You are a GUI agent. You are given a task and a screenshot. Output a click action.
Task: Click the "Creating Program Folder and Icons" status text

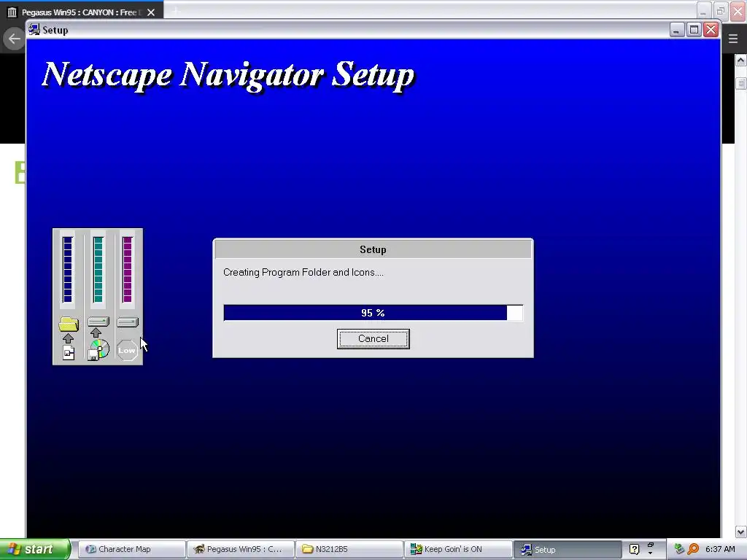click(303, 273)
